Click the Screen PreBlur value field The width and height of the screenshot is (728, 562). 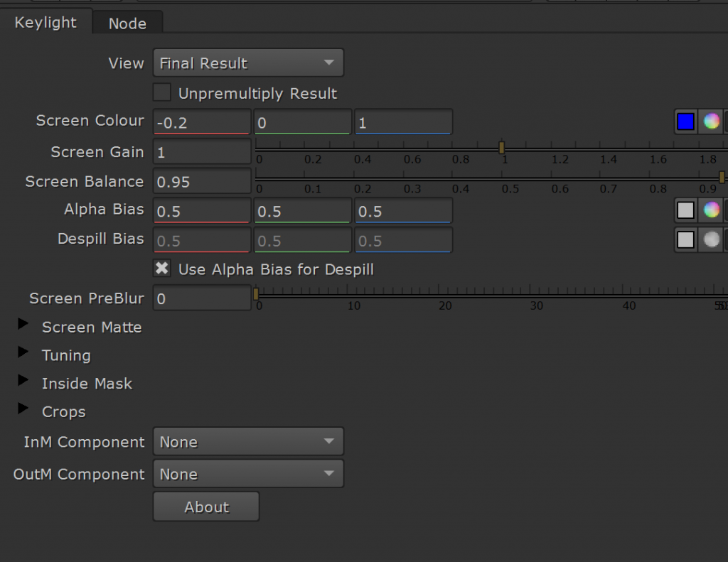202,298
